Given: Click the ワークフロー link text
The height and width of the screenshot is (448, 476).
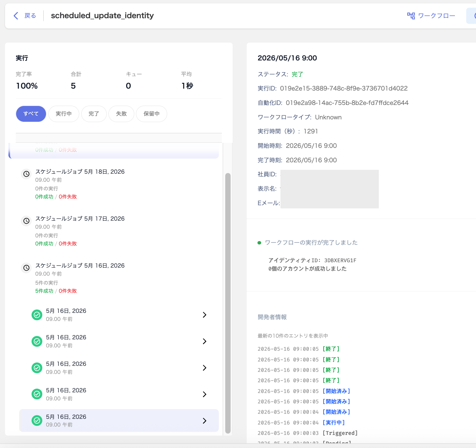Looking at the screenshot, I should (x=437, y=16).
